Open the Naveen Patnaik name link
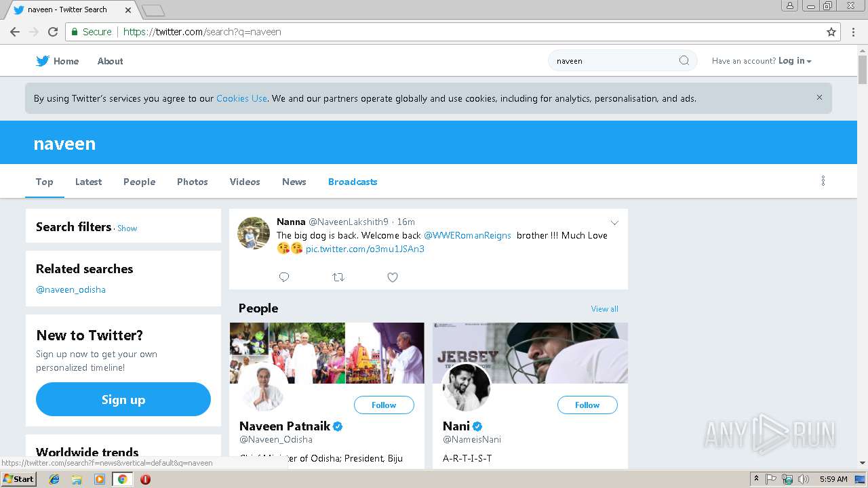868x488 pixels. 285,426
